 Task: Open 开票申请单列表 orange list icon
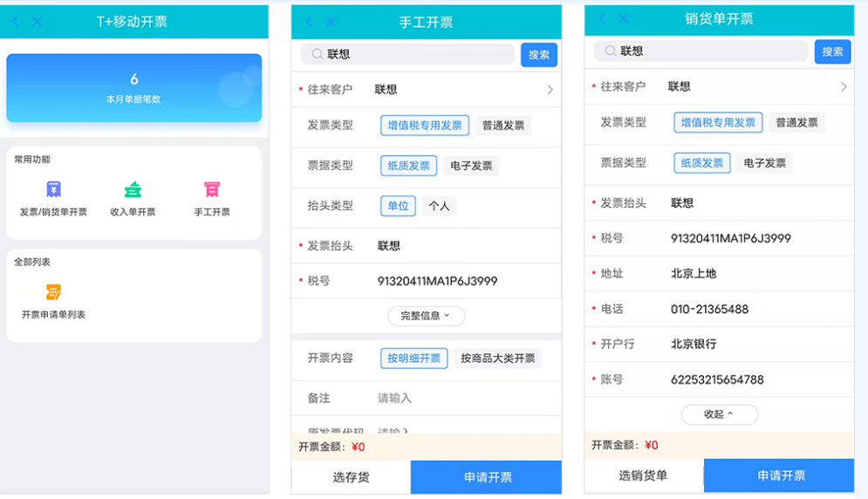53,293
